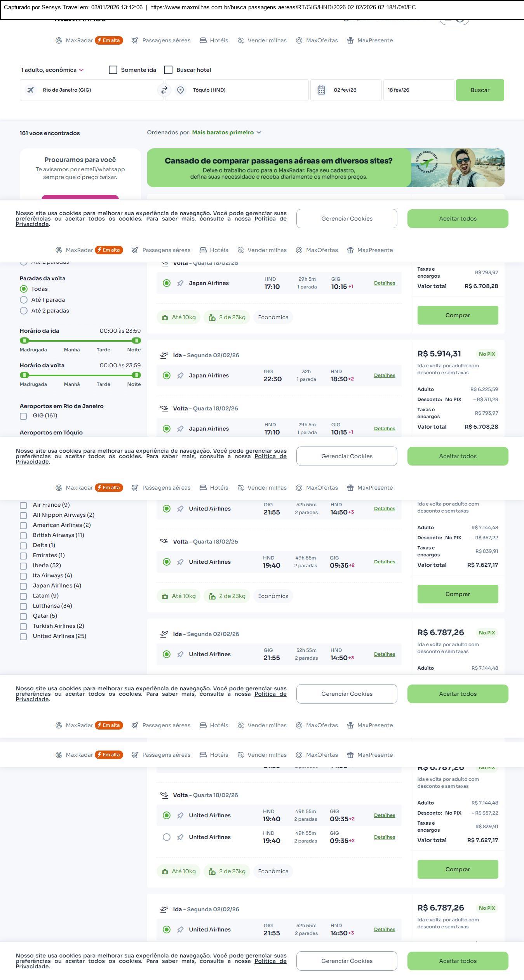Click the MaxPresente gift icon

tap(350, 40)
